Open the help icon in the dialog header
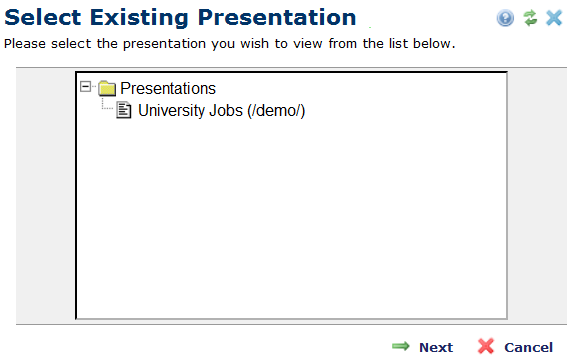This screenshot has width=575, height=362. point(505,18)
